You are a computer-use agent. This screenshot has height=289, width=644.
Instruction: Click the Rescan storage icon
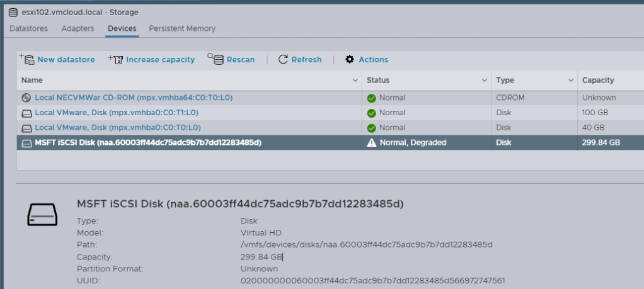(217, 59)
